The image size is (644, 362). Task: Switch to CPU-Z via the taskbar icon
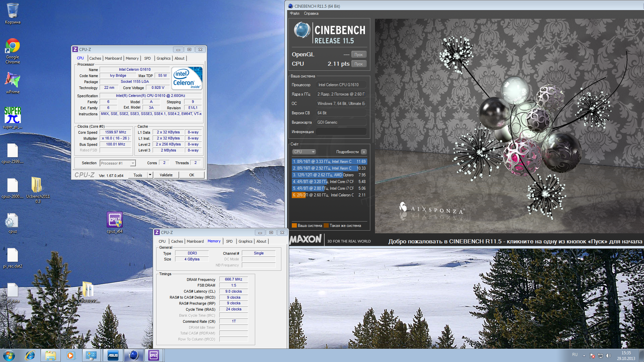pos(154,355)
